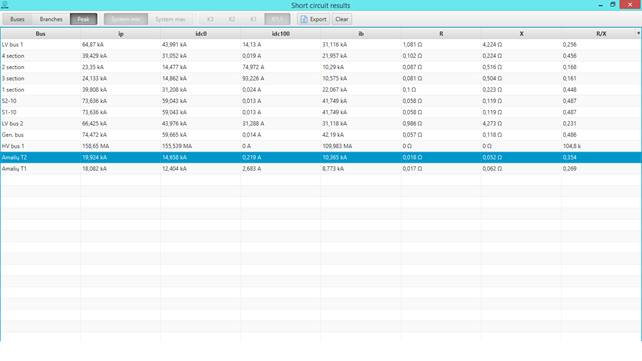Sort by the R/X column header
Image resolution: width=642 pixels, height=361 pixels.
(601, 34)
